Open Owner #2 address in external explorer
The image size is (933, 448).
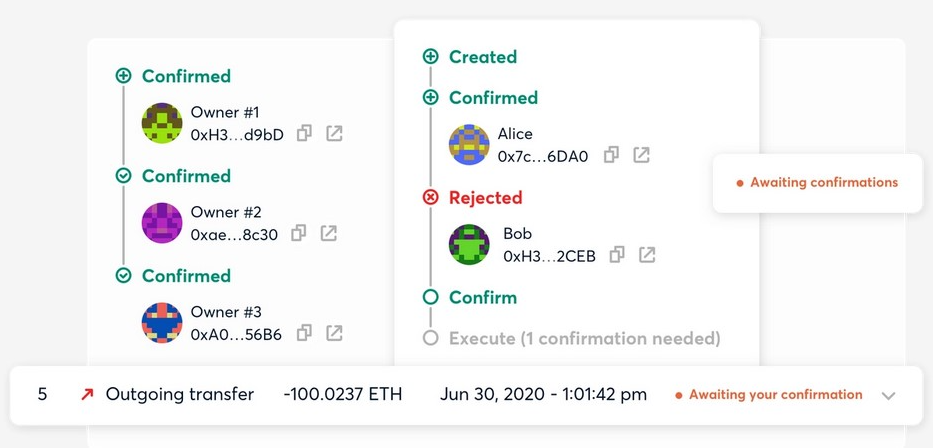328,233
